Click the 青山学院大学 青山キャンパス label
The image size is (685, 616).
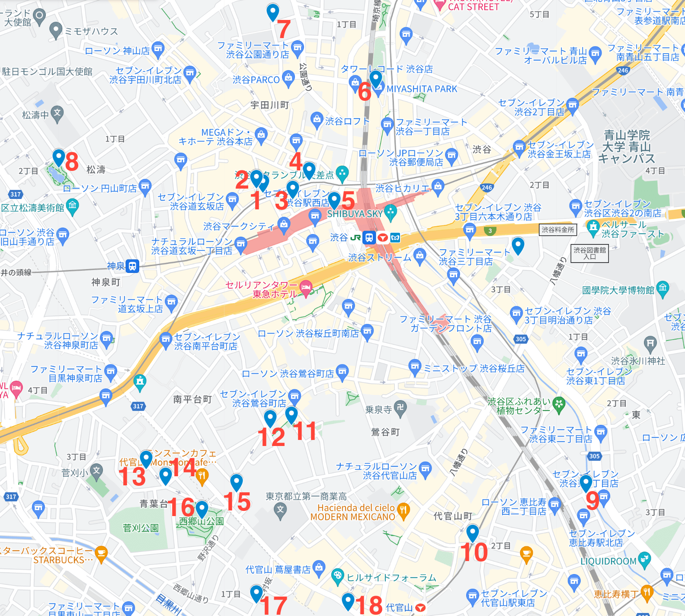(x=627, y=147)
